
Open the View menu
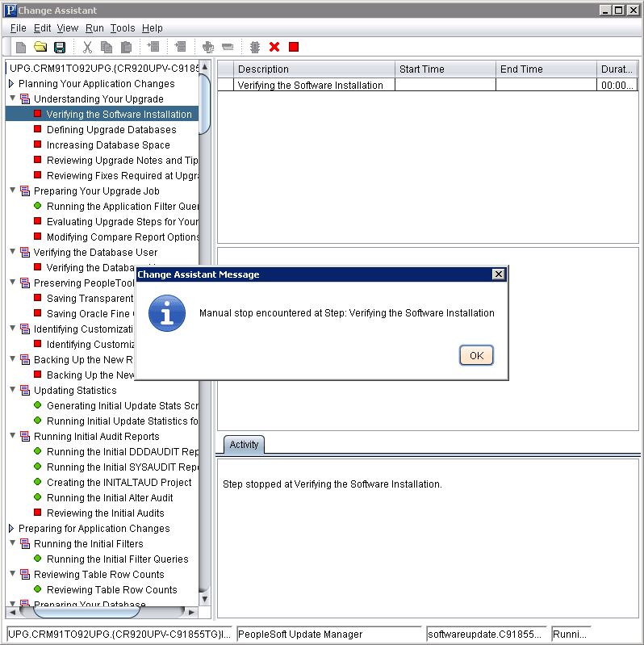click(68, 28)
